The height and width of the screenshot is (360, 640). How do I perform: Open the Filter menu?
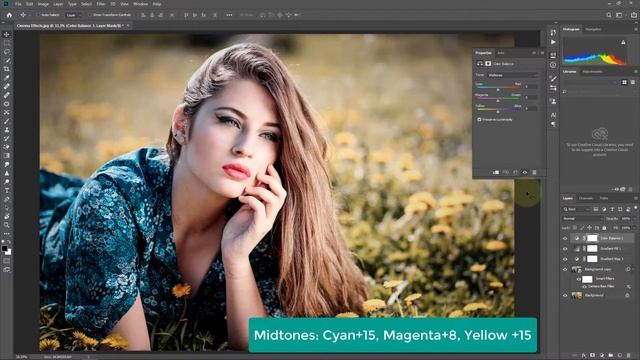point(101,4)
